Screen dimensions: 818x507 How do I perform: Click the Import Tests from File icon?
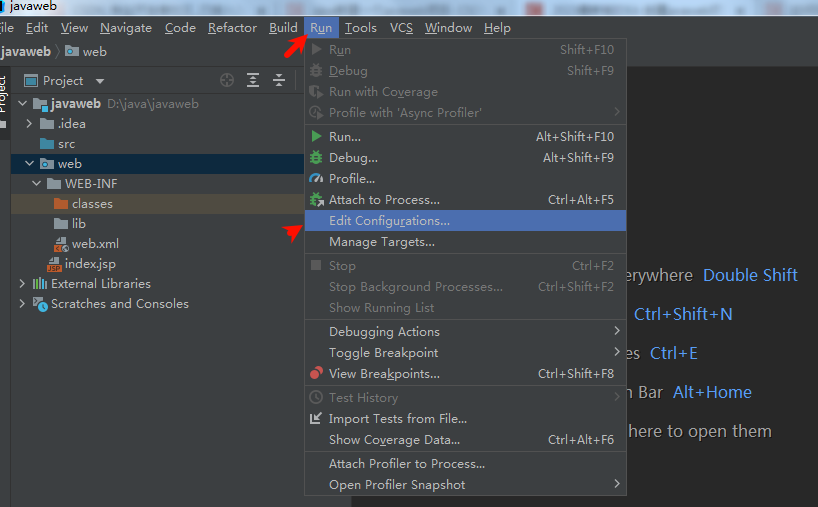316,418
